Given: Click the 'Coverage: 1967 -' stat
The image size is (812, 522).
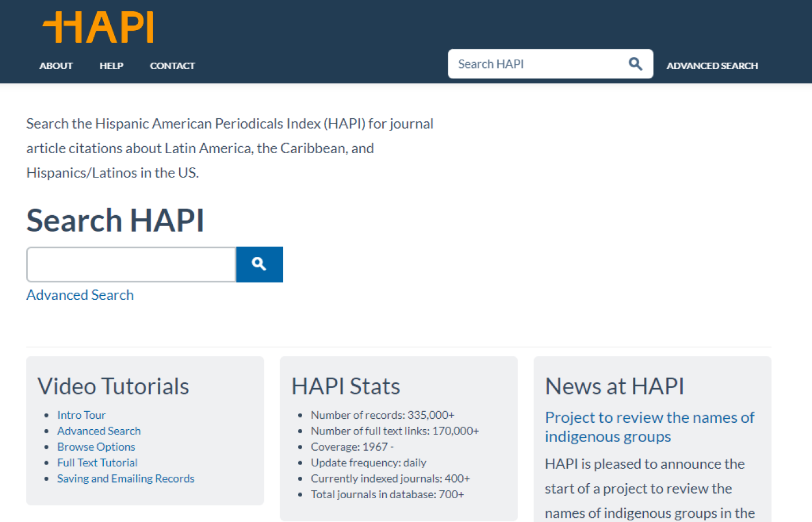Looking at the screenshot, I should tap(352, 447).
